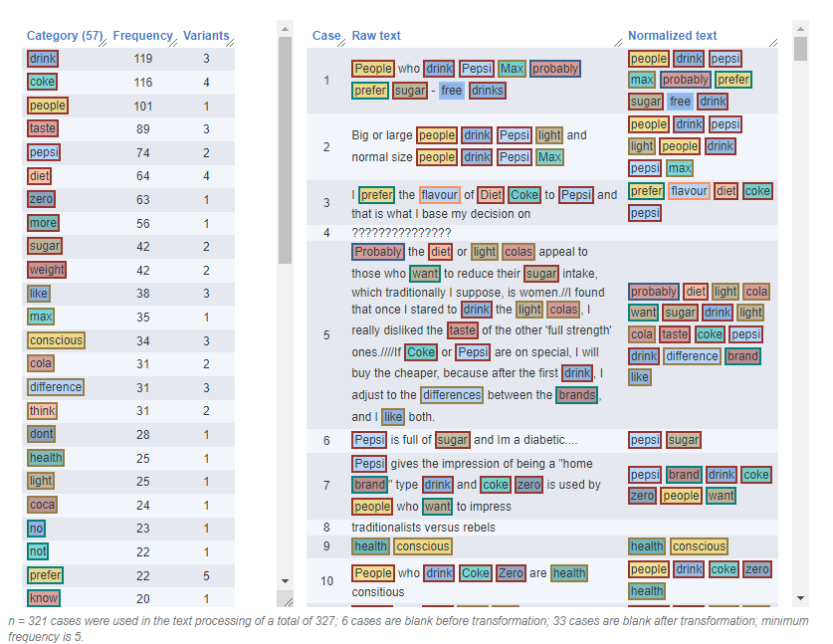This screenshot has width=833, height=644.
Task: Open the variants link showing 4 for coke
Action: 208,82
